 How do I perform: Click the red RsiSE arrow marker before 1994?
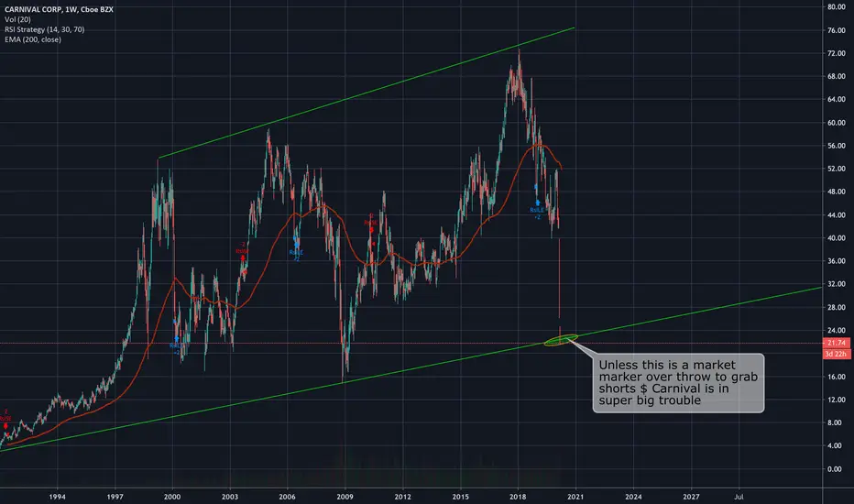6,426
